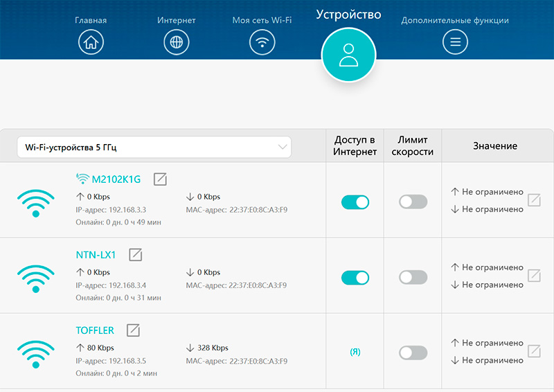Enable speed limit for M2102K1G
The image size is (554, 392).
(413, 202)
